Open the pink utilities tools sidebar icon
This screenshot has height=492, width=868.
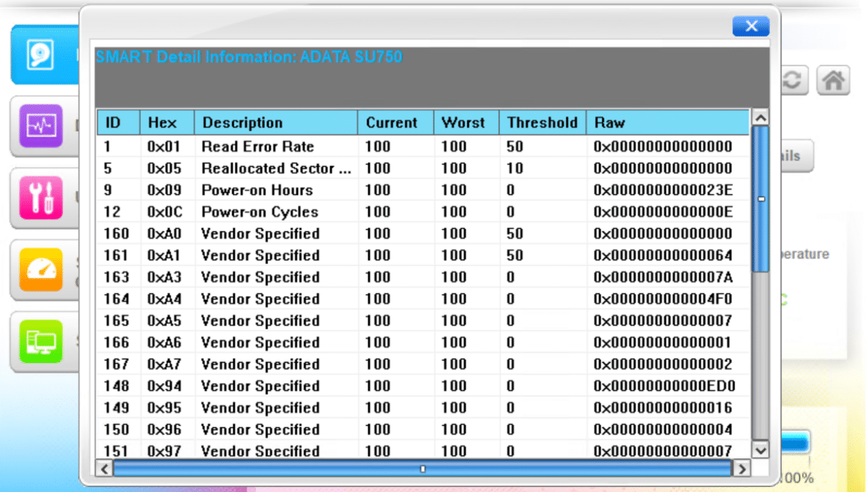pos(41,197)
